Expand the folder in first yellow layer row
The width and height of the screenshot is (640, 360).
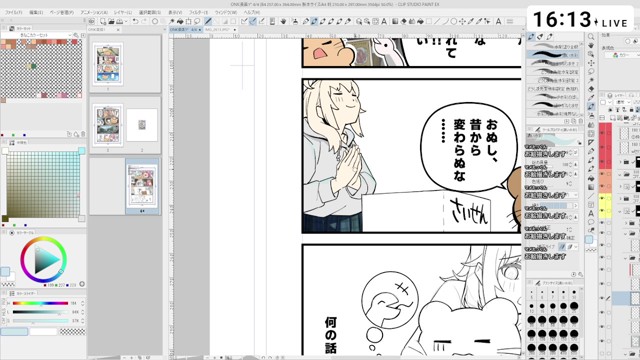620,199
